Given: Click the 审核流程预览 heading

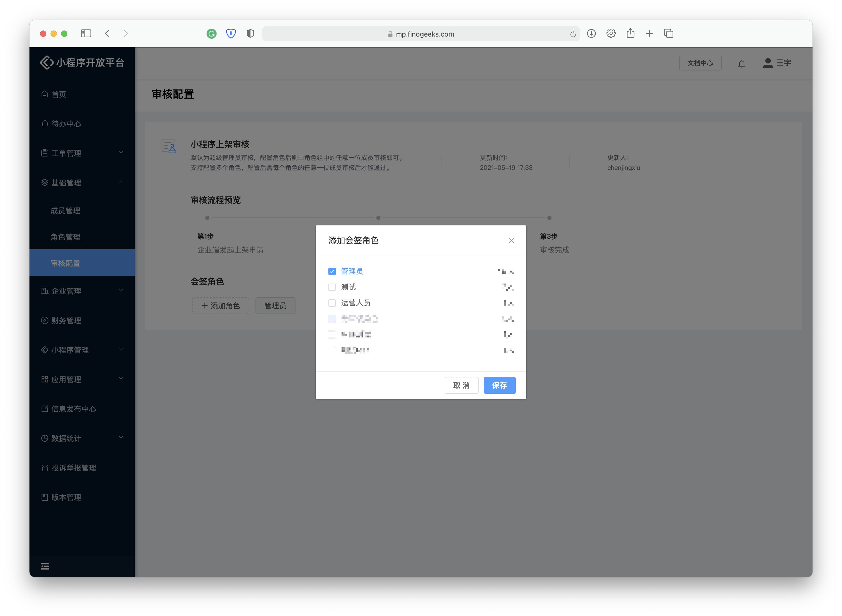Looking at the screenshot, I should (215, 200).
